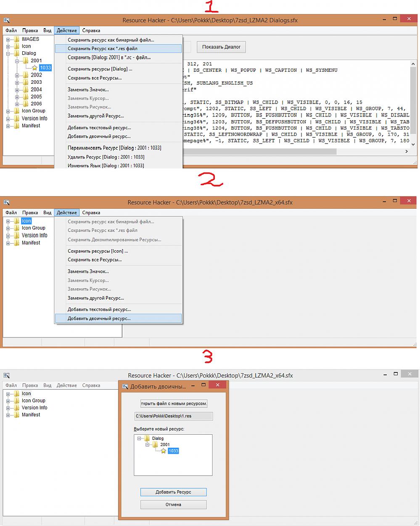The height and width of the screenshot is (526, 420).
Task: Open the Действие menu in window 3
Action: (x=67, y=385)
